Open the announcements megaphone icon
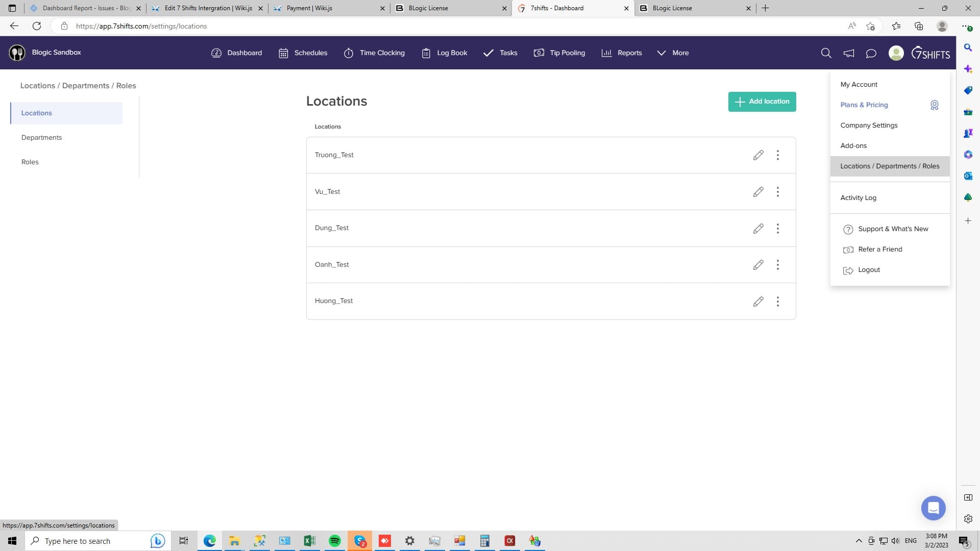This screenshot has width=980, height=551. [x=848, y=53]
